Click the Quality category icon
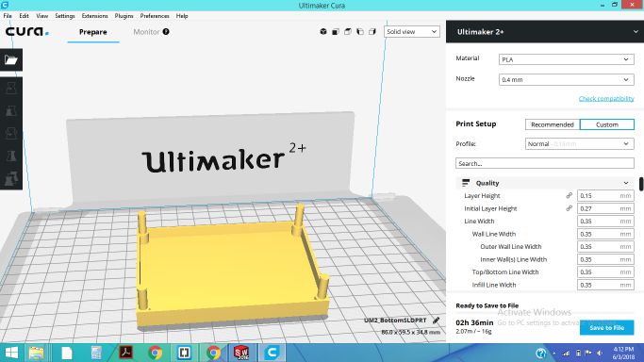 466,183
